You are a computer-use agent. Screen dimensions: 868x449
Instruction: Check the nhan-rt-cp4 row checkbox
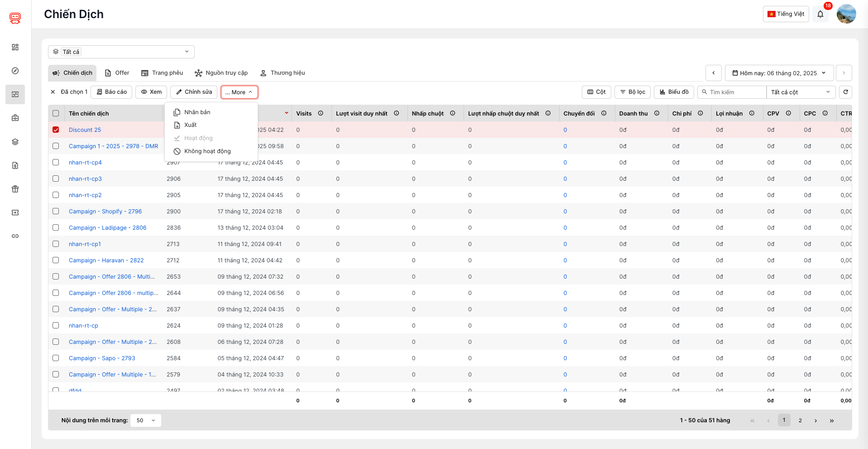click(x=56, y=162)
